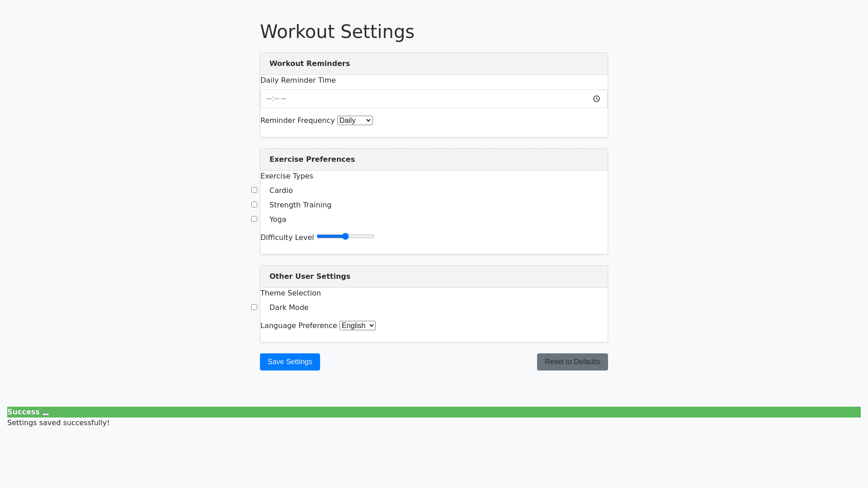The height and width of the screenshot is (488, 868).
Task: Click the Daily Reminder Time label
Action: (298, 80)
